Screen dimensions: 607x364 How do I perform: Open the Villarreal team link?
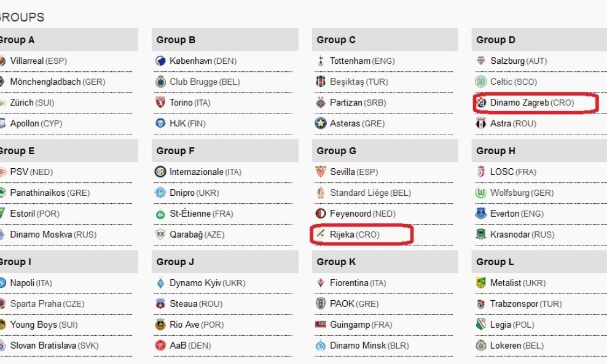click(26, 61)
